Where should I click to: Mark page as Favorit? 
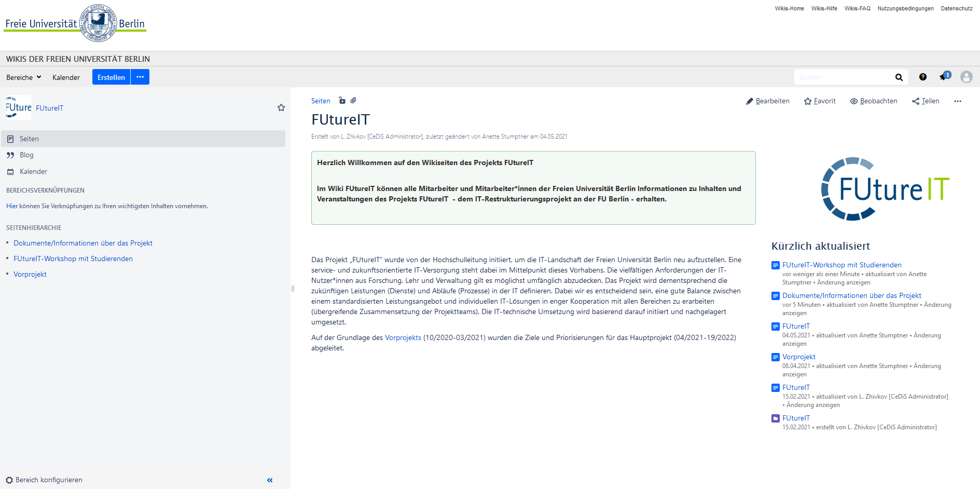point(820,101)
